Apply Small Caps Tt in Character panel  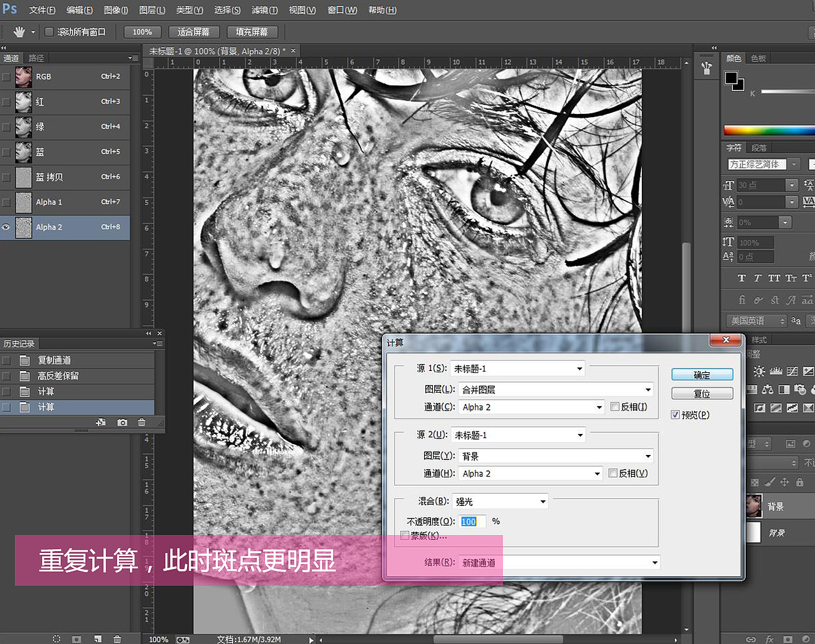[791, 278]
